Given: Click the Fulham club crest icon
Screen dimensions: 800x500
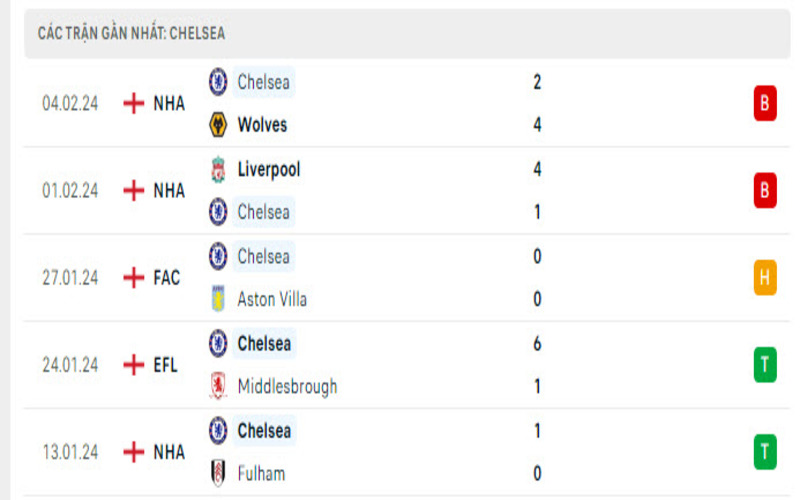Looking at the screenshot, I should [x=217, y=473].
